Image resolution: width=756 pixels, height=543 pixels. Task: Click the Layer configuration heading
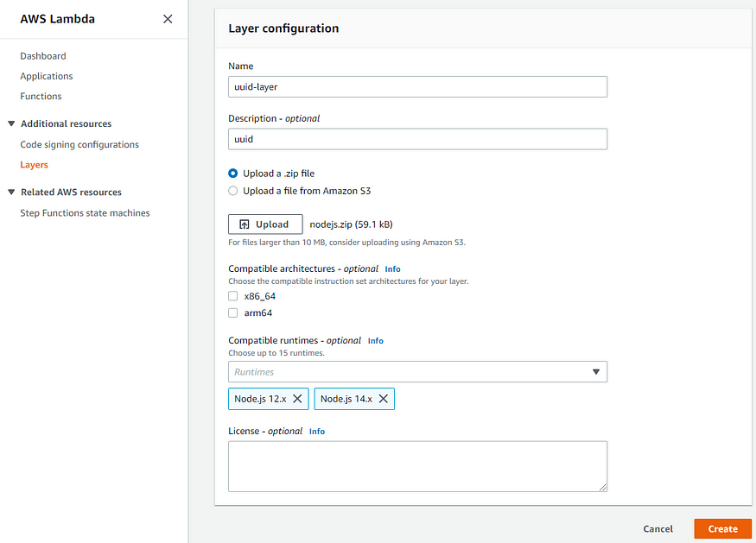point(283,28)
